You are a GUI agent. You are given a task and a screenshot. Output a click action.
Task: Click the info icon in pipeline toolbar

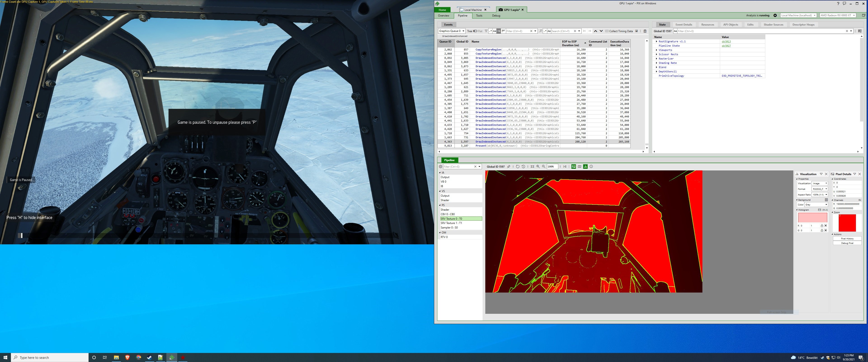click(x=591, y=167)
